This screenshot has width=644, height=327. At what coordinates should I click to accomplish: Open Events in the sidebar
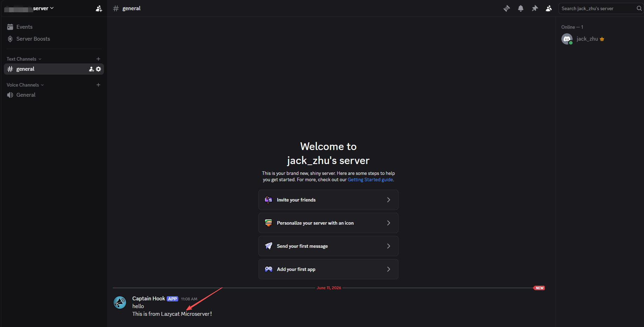[54, 27]
